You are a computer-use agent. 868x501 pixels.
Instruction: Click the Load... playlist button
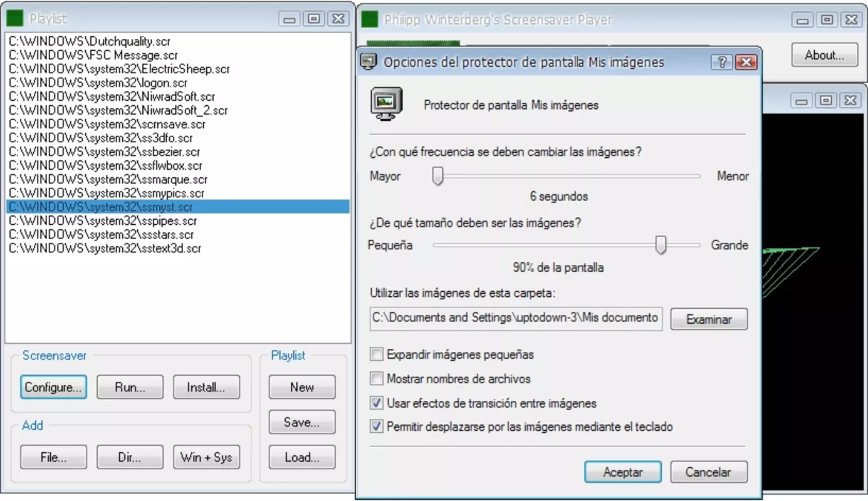tap(302, 457)
